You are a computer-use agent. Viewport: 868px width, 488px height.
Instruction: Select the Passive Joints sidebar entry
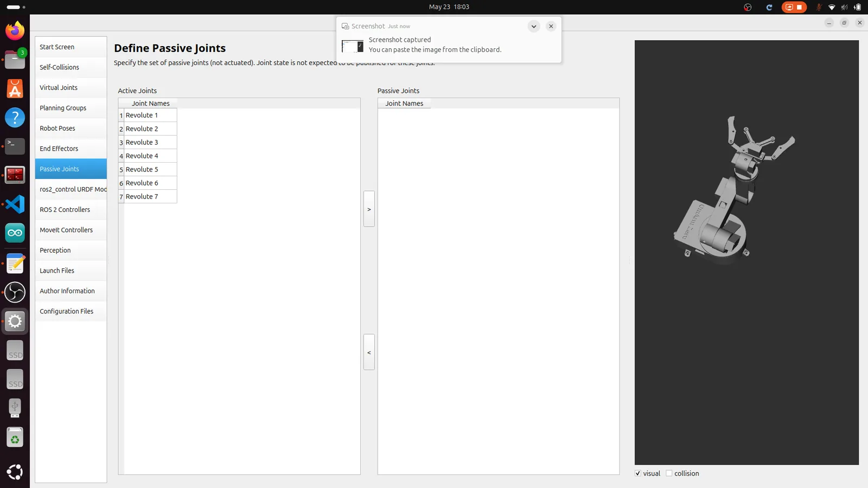pyautogui.click(x=71, y=169)
